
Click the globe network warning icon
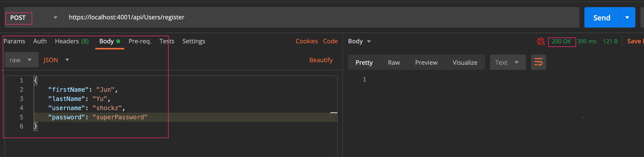(541, 41)
